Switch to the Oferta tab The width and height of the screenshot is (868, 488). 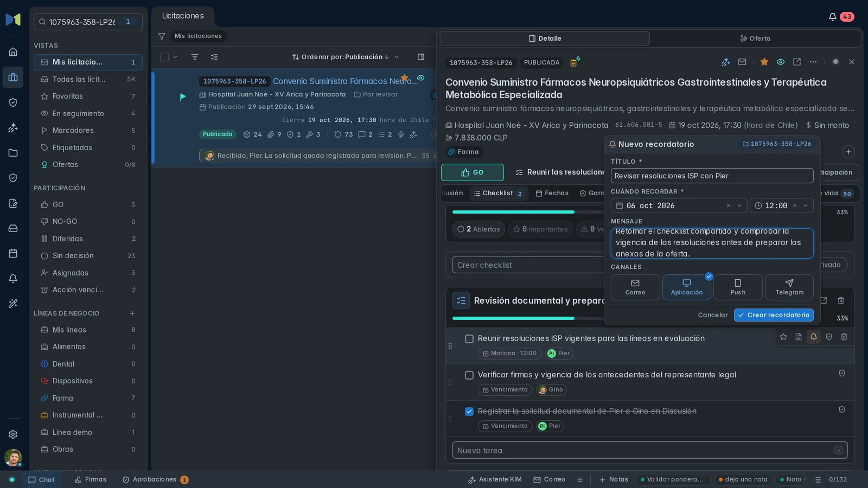coord(755,38)
